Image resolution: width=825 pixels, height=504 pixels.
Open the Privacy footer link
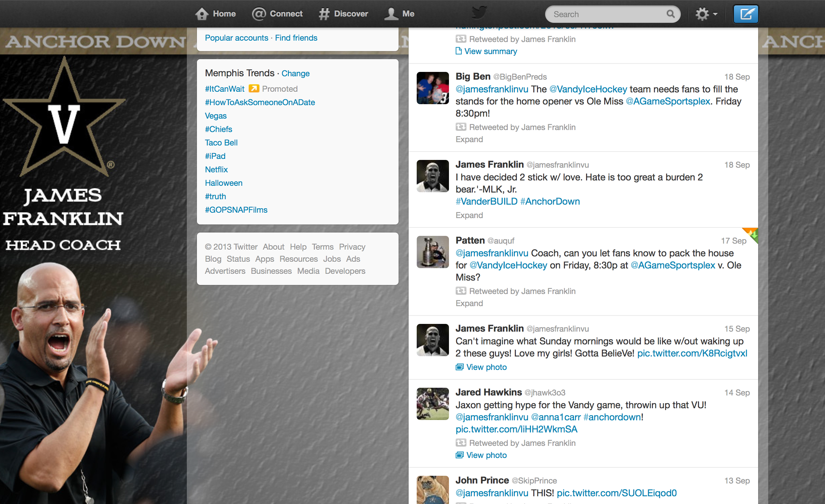pos(352,247)
